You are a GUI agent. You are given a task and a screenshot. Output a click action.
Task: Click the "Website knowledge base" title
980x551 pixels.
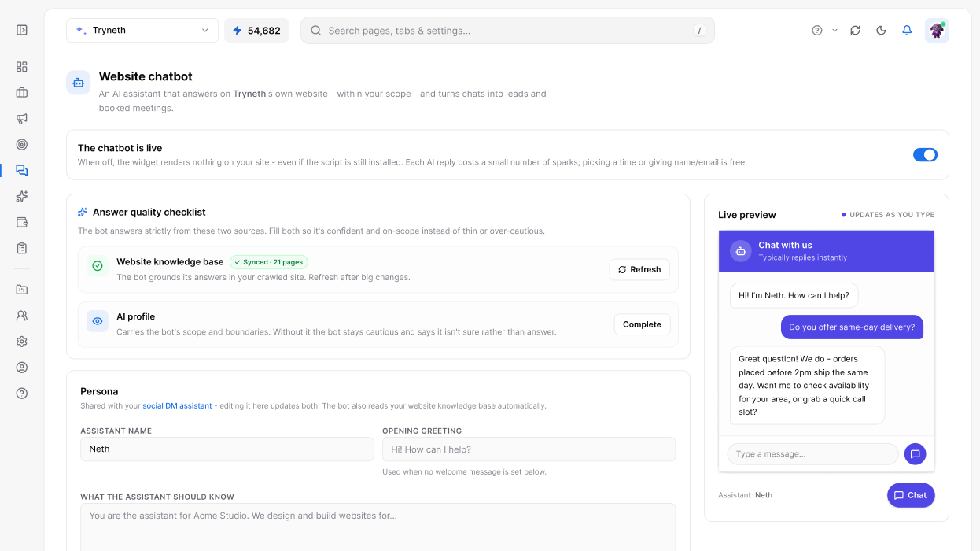click(x=170, y=262)
